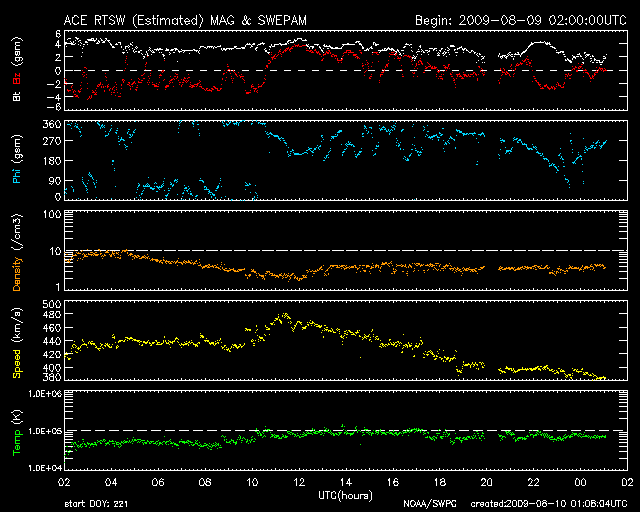The height and width of the screenshot is (512, 640).
Task: Click the "00" hour label on the UTC axis
Action: click(580, 482)
